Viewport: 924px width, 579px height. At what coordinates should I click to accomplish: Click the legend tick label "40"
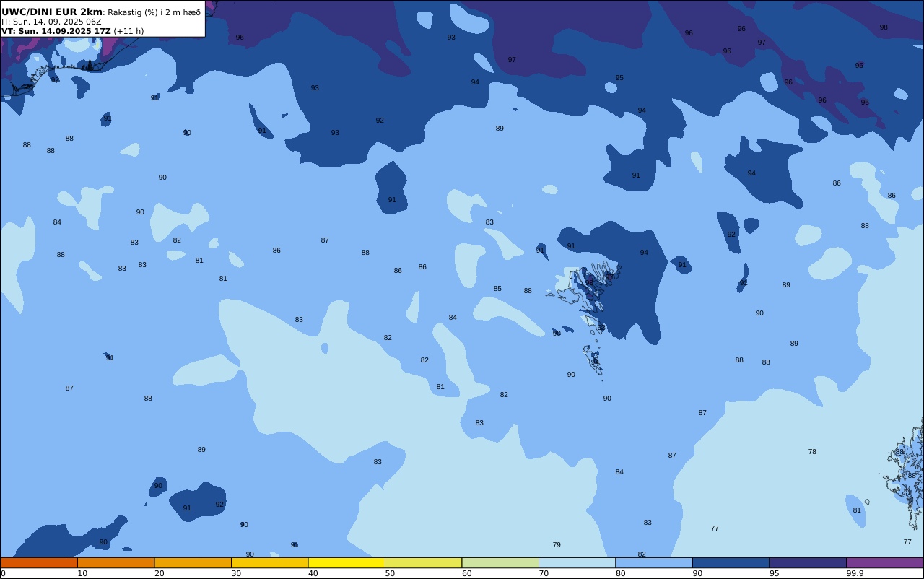(313, 573)
